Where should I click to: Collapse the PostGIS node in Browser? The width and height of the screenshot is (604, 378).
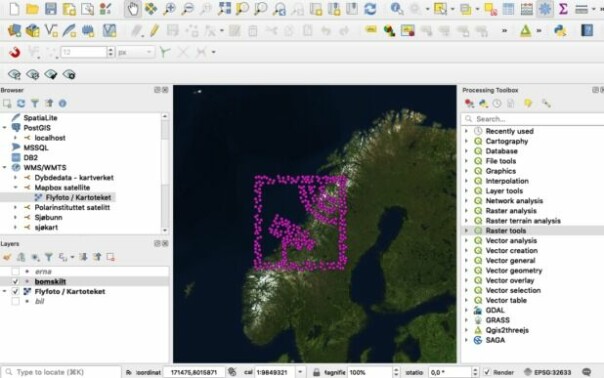5,128
